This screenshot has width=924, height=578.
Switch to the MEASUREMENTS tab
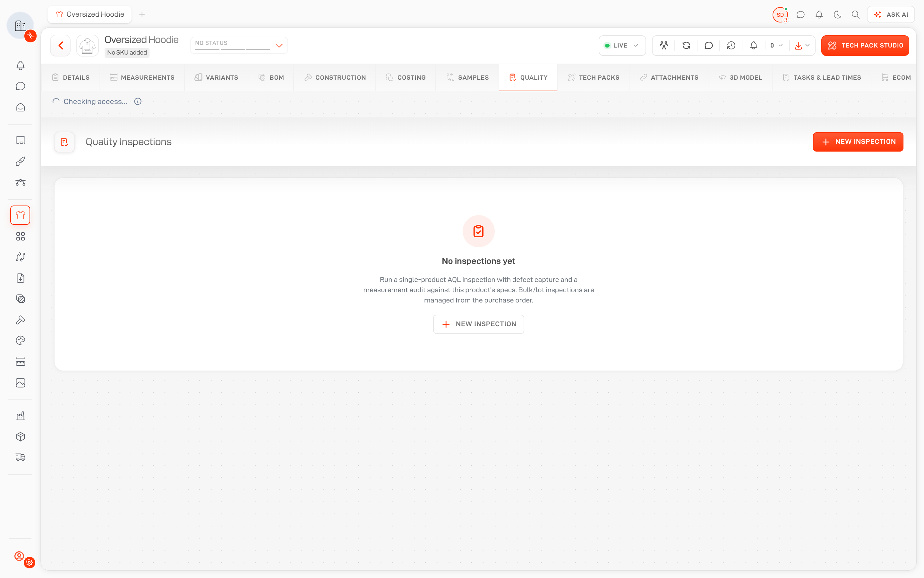click(142, 78)
